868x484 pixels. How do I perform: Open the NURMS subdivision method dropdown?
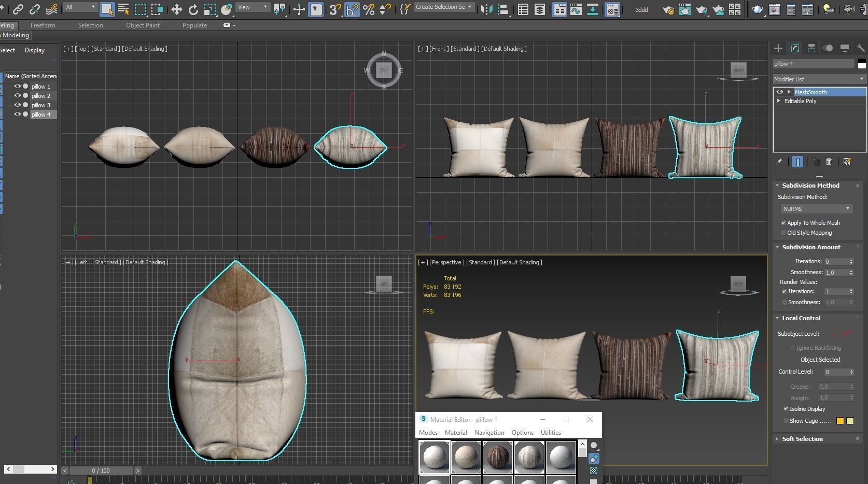[x=817, y=209]
